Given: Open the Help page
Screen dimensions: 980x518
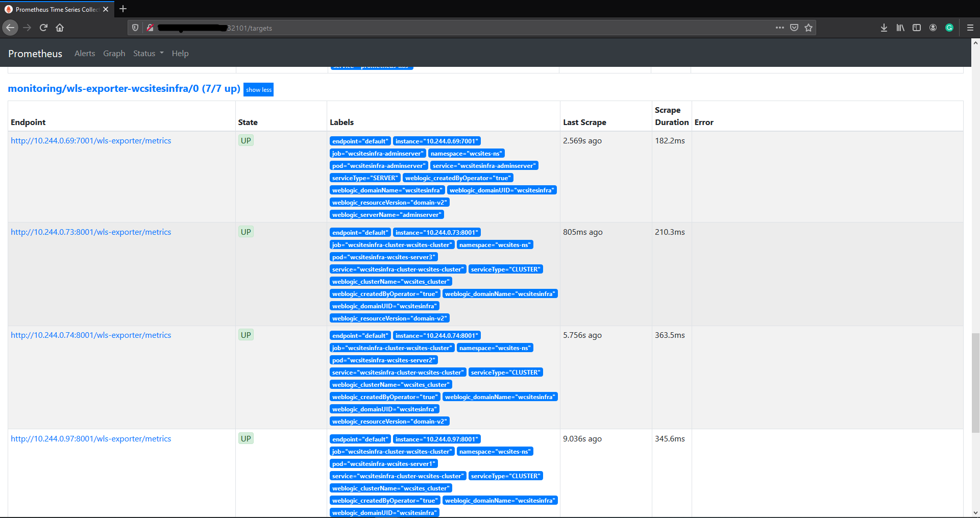Looking at the screenshot, I should coord(180,54).
